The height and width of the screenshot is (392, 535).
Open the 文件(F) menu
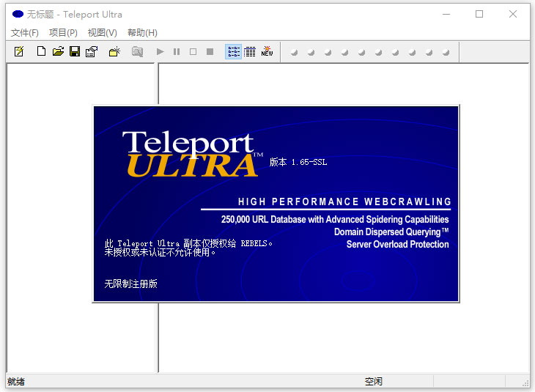click(25, 33)
